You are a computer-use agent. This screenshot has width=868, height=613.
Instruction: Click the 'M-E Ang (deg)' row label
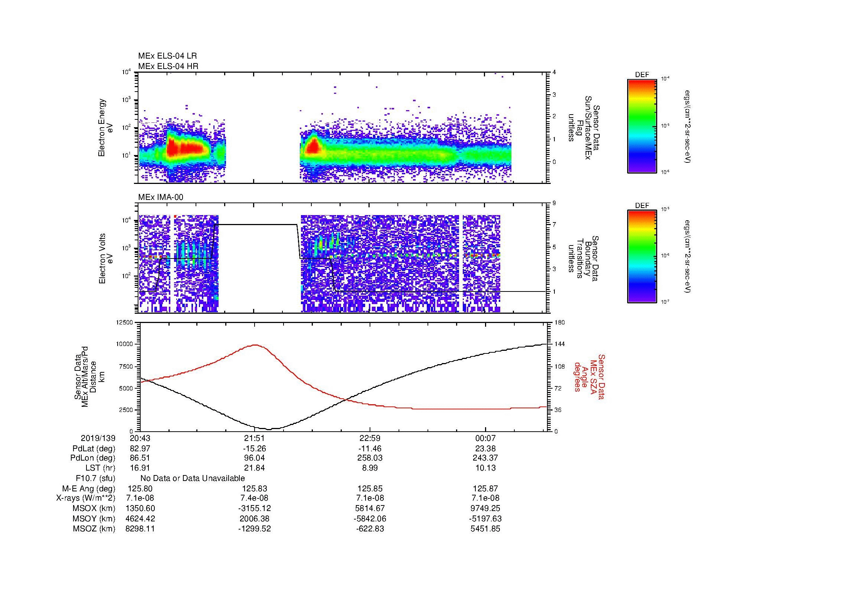(89, 488)
